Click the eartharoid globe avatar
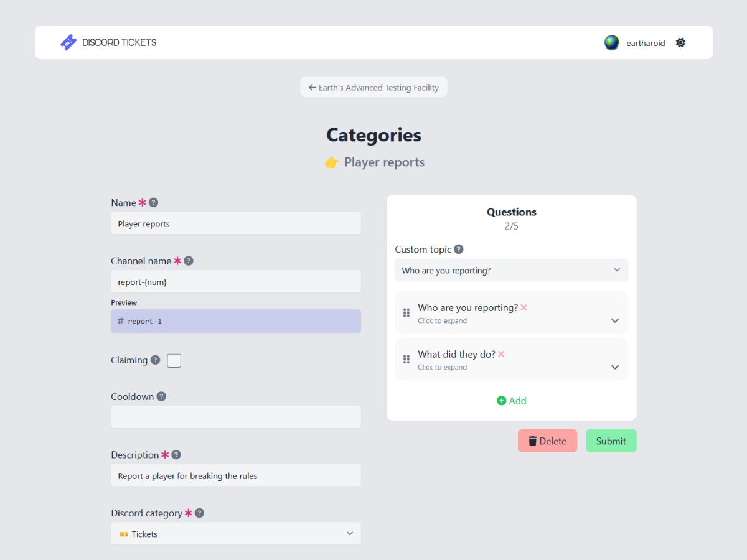 pyautogui.click(x=612, y=43)
